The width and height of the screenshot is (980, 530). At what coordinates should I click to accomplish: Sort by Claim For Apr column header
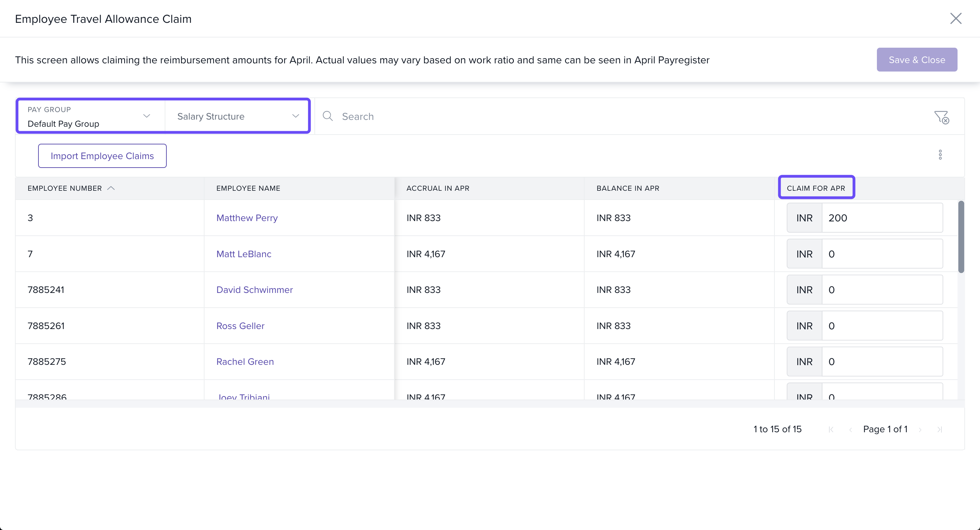(816, 188)
